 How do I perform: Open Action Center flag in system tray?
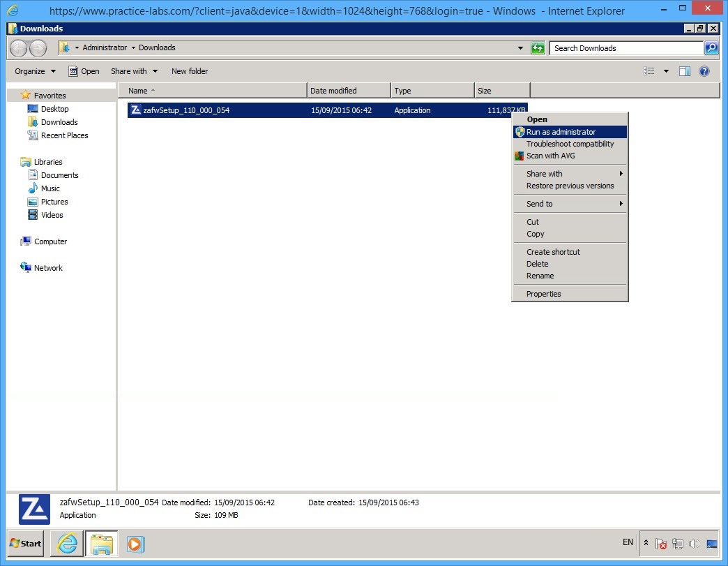point(661,543)
